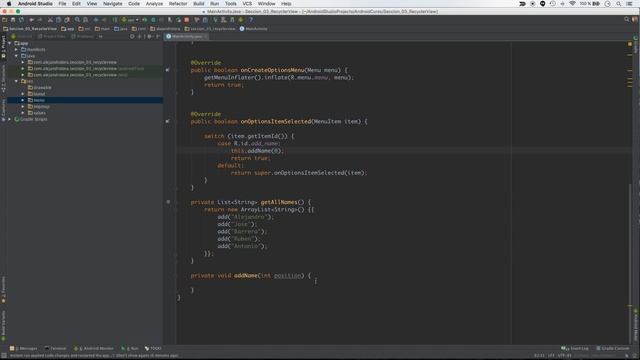
Task: Click the red Stop toolbar icon
Action: click(187, 20)
